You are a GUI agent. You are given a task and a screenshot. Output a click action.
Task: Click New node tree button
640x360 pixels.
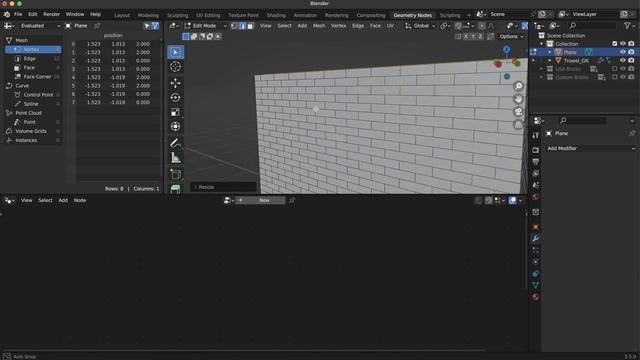pos(260,200)
